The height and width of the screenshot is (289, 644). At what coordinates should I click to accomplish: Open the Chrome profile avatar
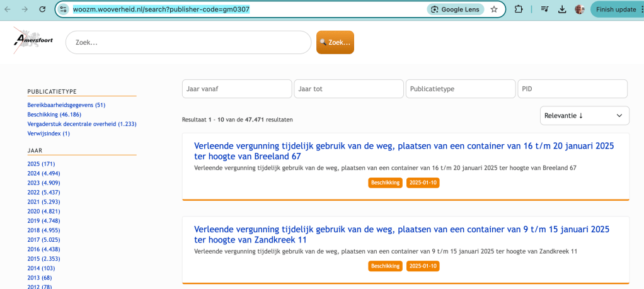[x=580, y=9]
